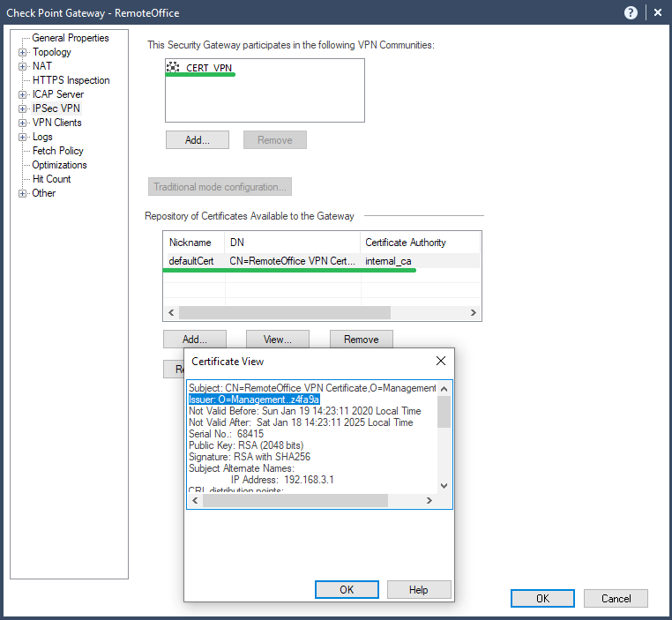Select the Public Key RSA line

(x=246, y=445)
